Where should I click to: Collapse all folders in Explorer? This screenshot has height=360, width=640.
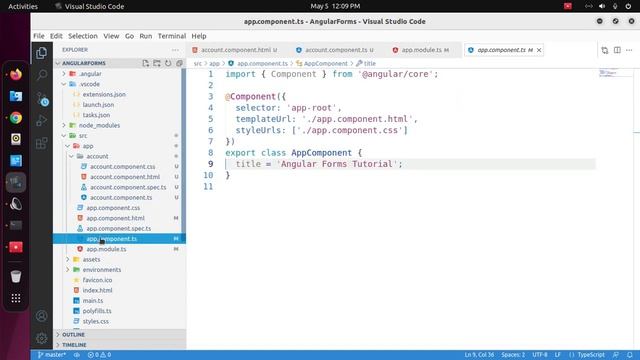(179, 63)
